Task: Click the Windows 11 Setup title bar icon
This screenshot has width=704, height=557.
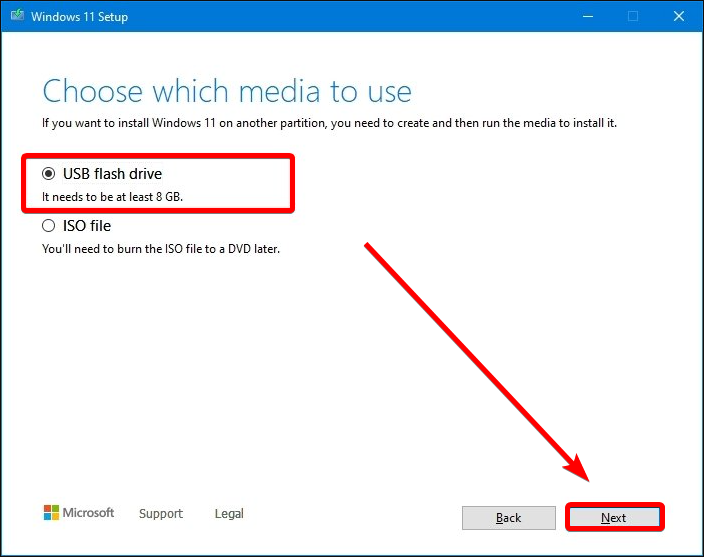Action: (x=17, y=16)
